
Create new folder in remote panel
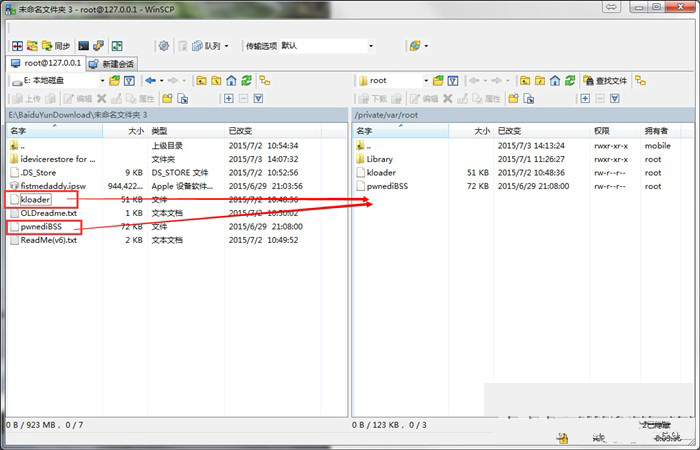[x=513, y=98]
